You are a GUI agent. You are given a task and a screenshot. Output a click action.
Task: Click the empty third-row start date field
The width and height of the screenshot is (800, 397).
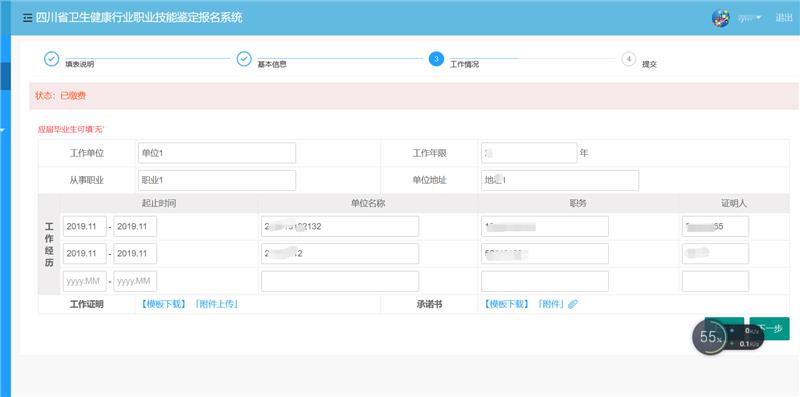[x=85, y=281]
